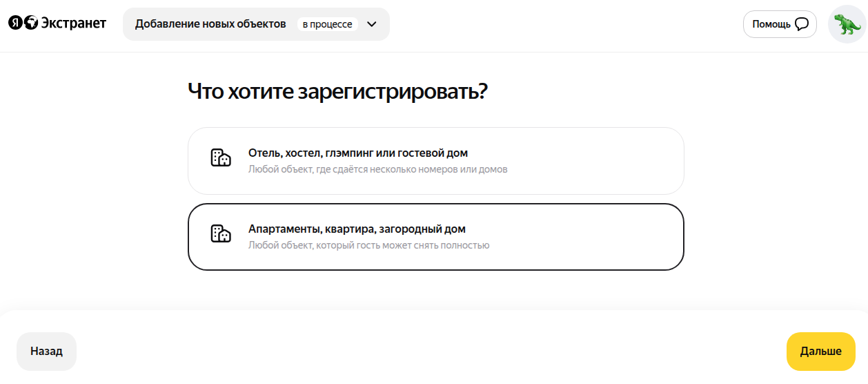
Task: Click the "Добавление новых объектов" label text
Action: click(x=210, y=24)
